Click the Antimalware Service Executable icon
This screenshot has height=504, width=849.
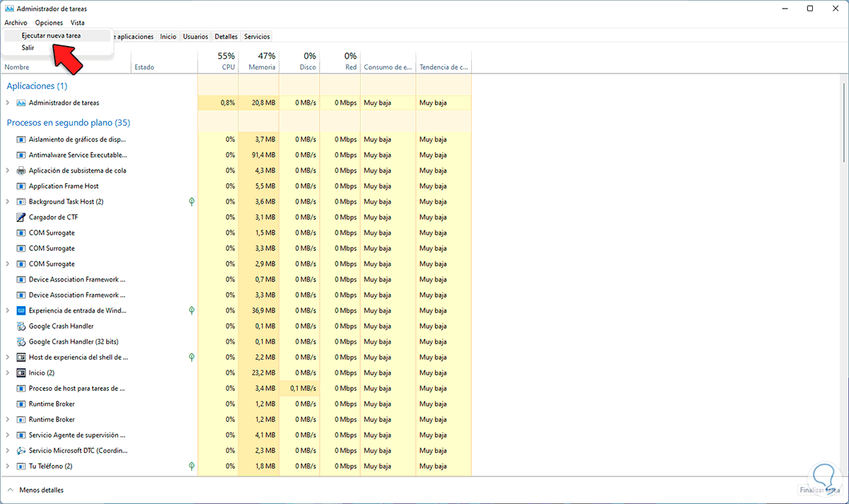(x=21, y=155)
